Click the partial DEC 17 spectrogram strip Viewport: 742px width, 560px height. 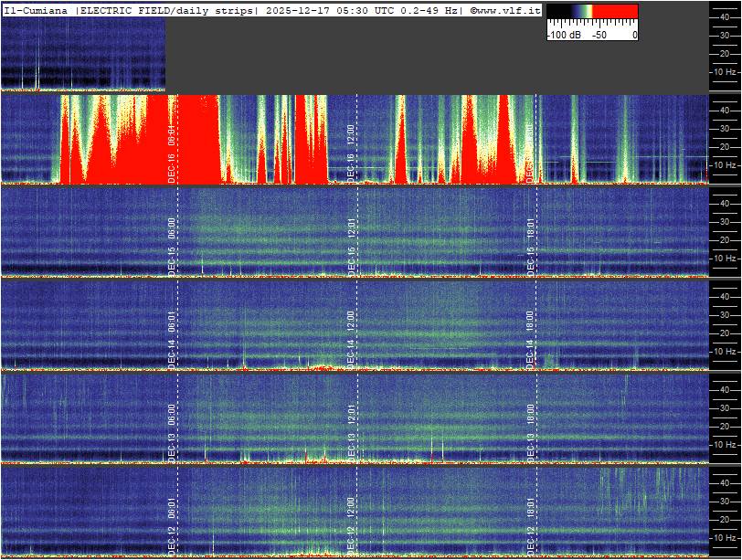coord(82,55)
